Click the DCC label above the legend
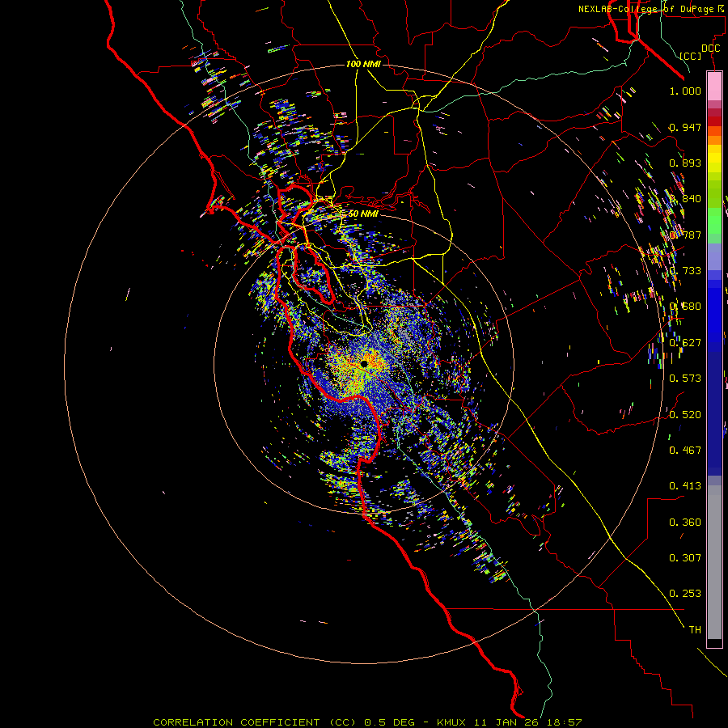Screen dimensions: 728x728 point(710,49)
